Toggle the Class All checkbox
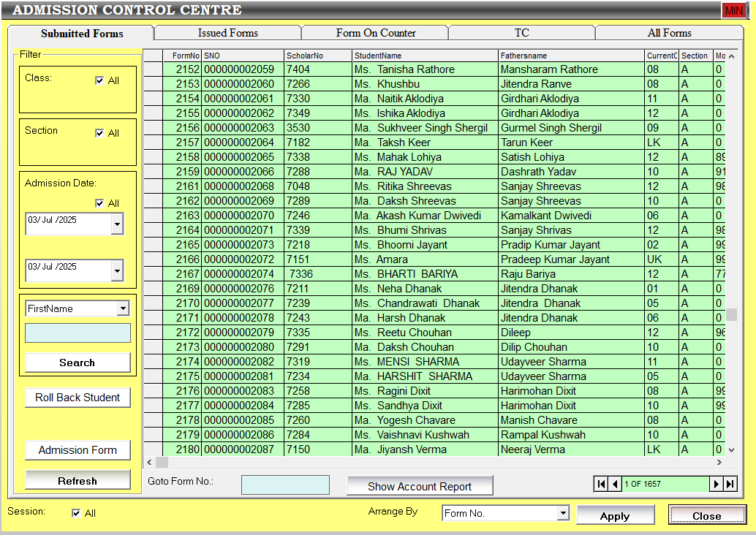The image size is (756, 535). tap(99, 80)
